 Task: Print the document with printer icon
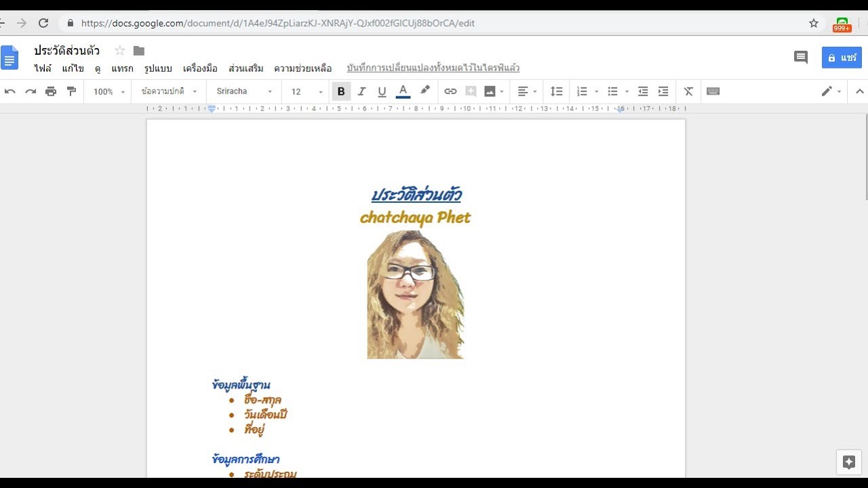pyautogui.click(x=51, y=91)
